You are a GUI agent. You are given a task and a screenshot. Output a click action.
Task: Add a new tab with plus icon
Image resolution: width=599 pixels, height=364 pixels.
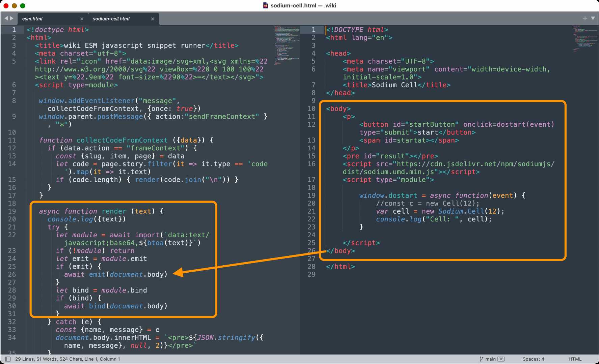click(x=585, y=18)
